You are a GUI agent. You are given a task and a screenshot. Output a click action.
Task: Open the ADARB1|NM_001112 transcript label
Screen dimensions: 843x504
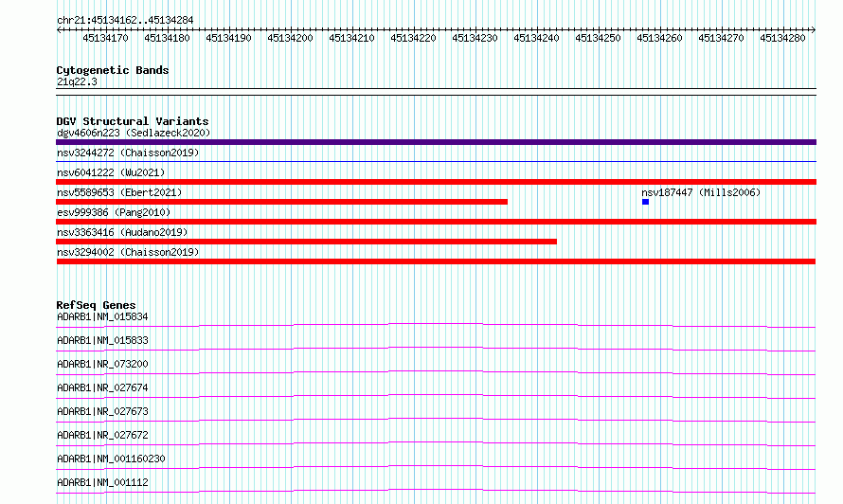102,482
